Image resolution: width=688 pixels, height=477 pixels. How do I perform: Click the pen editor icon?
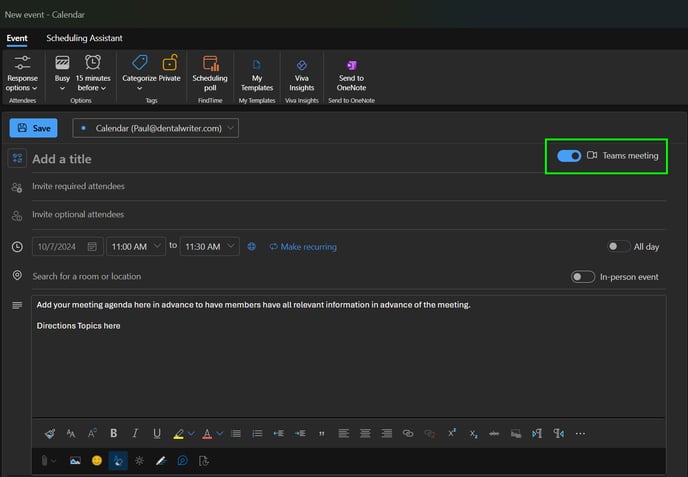tap(161, 461)
